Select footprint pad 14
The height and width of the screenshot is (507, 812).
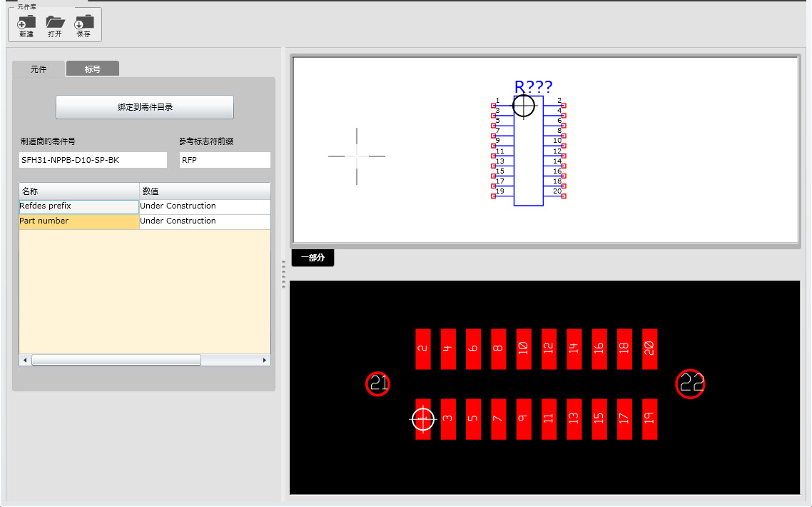point(574,349)
